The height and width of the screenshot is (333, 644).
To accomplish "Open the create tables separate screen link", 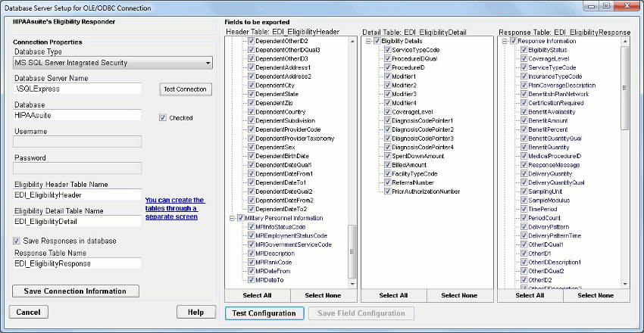I will 170,208.
